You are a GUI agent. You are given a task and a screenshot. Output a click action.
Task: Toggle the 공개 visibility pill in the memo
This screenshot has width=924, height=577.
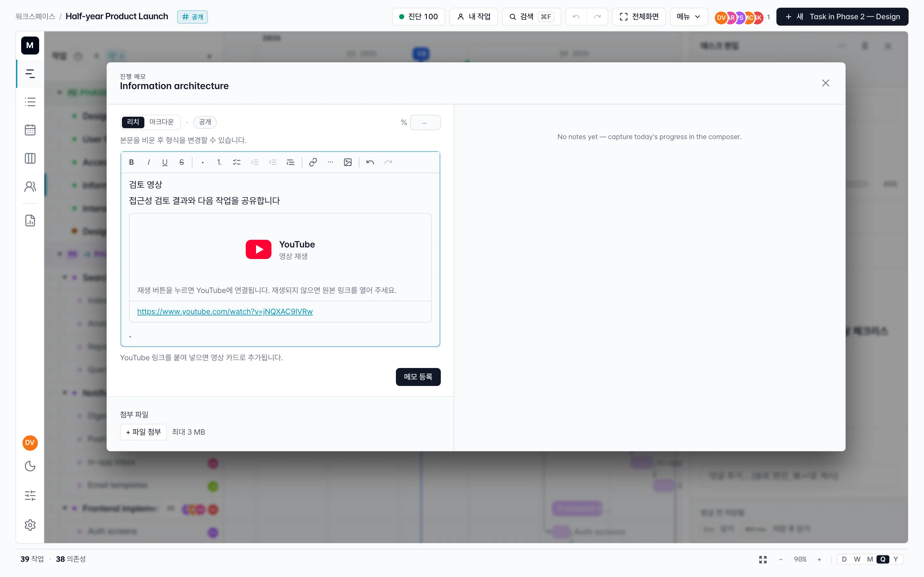click(205, 122)
